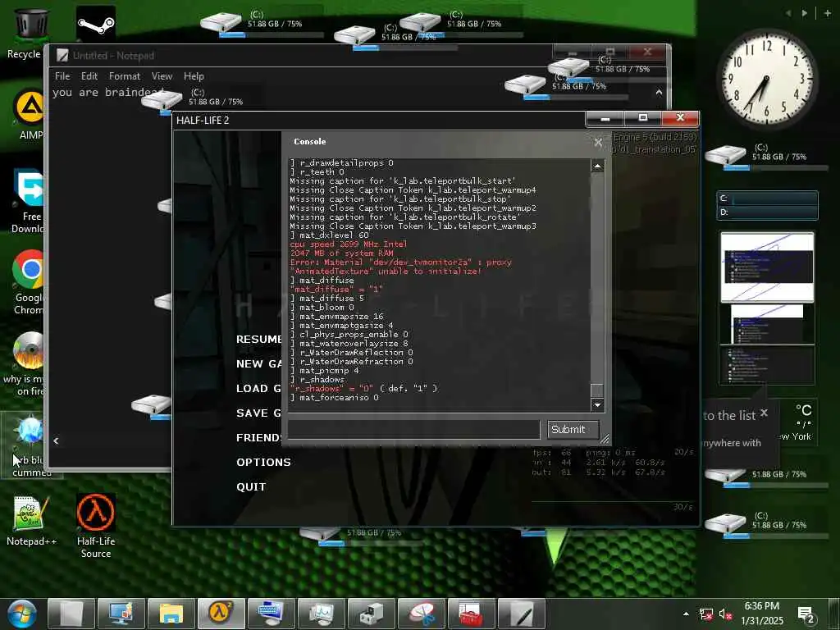Open the performance monitor taskbar icon

322,614
